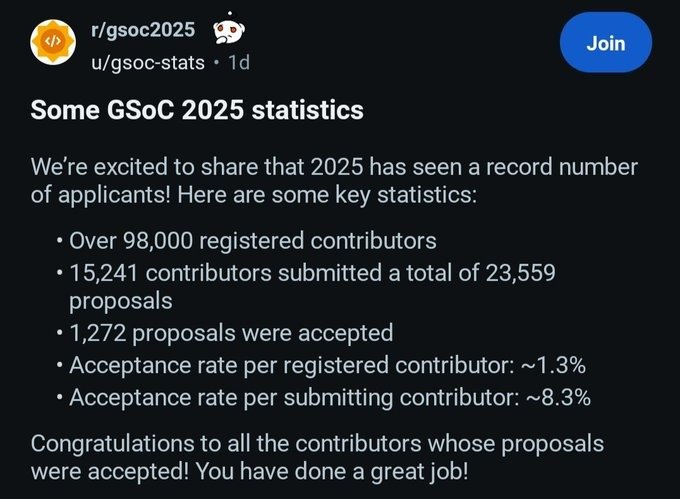Click the Congratulations to all the contributors line
Viewport: 680px width, 499px height.
317,444
